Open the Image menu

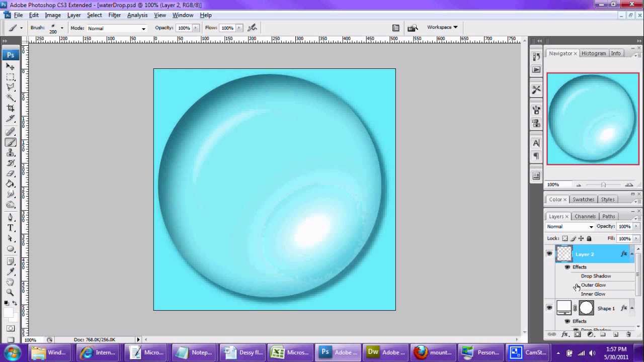[53, 15]
